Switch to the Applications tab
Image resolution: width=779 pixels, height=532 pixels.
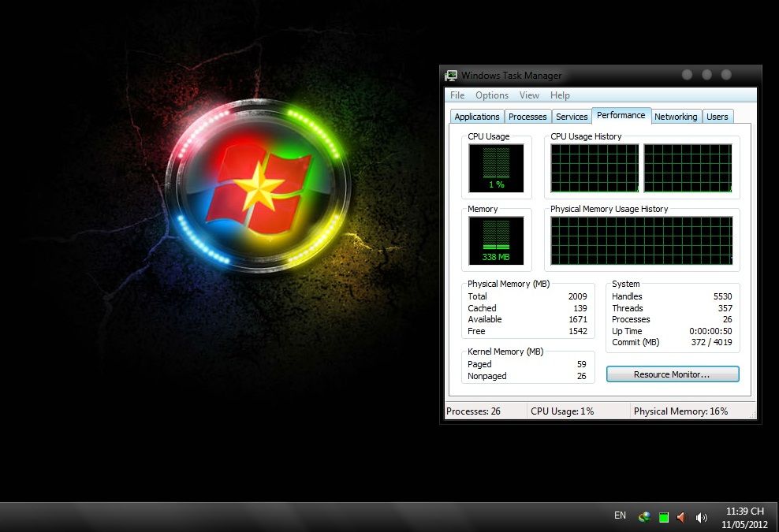(x=477, y=117)
